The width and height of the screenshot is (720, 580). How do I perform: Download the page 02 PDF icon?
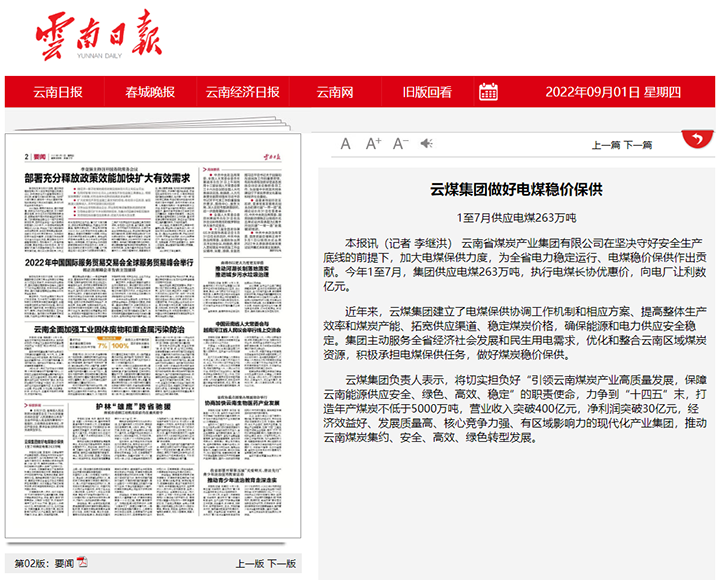(x=84, y=562)
